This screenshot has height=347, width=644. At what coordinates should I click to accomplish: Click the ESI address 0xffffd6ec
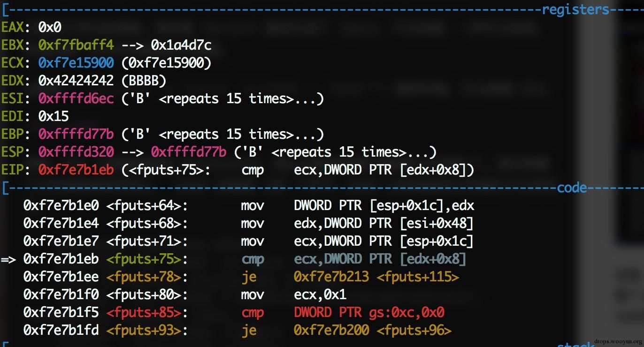pyautogui.click(x=76, y=98)
